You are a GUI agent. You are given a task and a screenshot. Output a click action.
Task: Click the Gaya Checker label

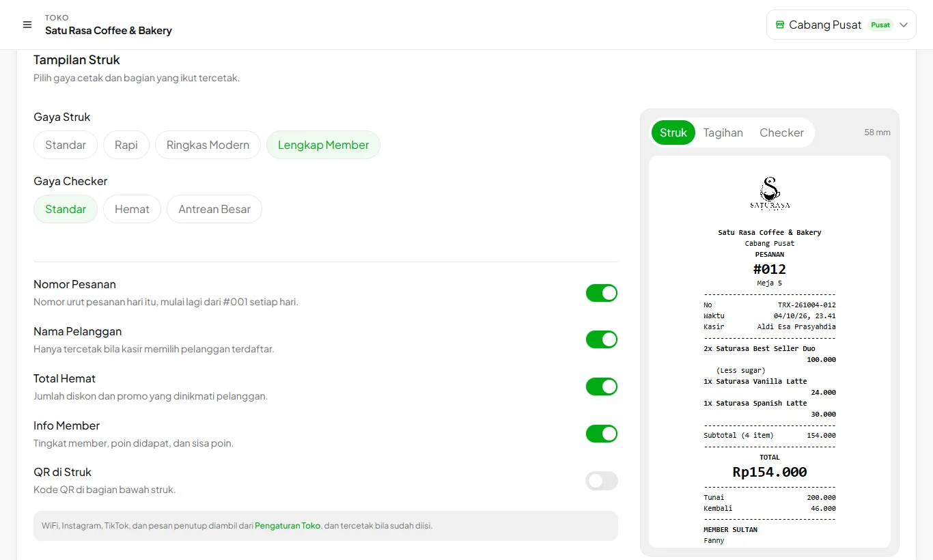pos(70,181)
